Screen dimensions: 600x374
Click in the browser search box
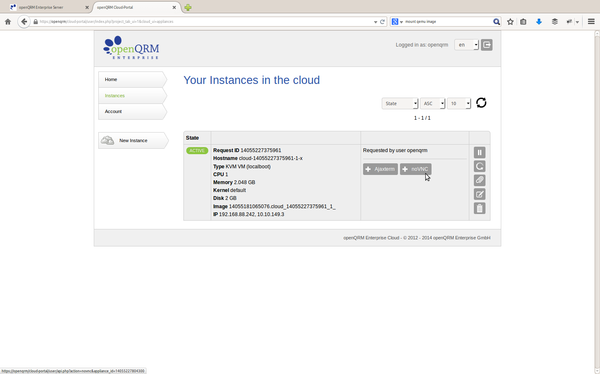[448, 22]
